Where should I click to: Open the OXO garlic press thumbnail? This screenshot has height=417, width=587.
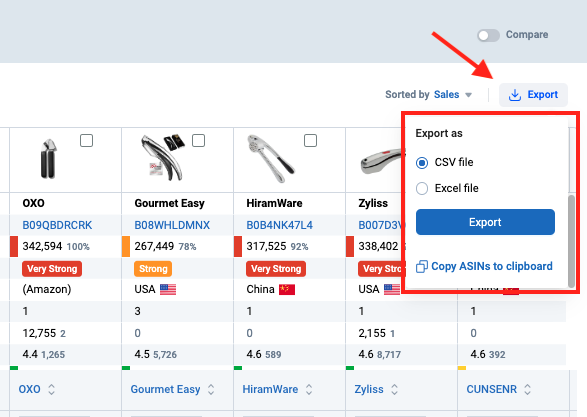coord(48,159)
